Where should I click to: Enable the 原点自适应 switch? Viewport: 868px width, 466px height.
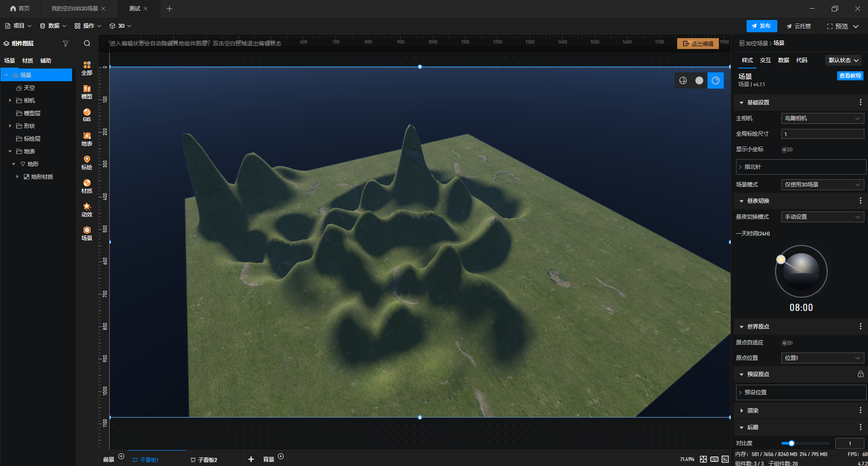[x=787, y=343]
